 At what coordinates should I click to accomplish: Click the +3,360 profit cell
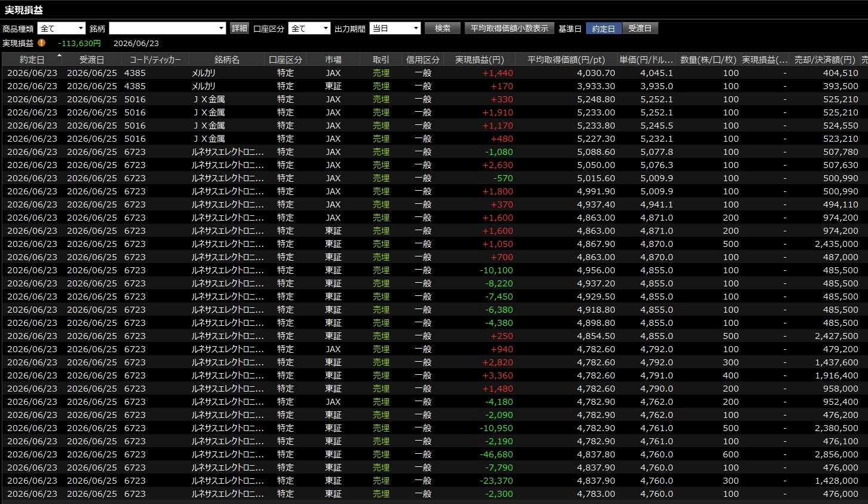pyautogui.click(x=497, y=375)
